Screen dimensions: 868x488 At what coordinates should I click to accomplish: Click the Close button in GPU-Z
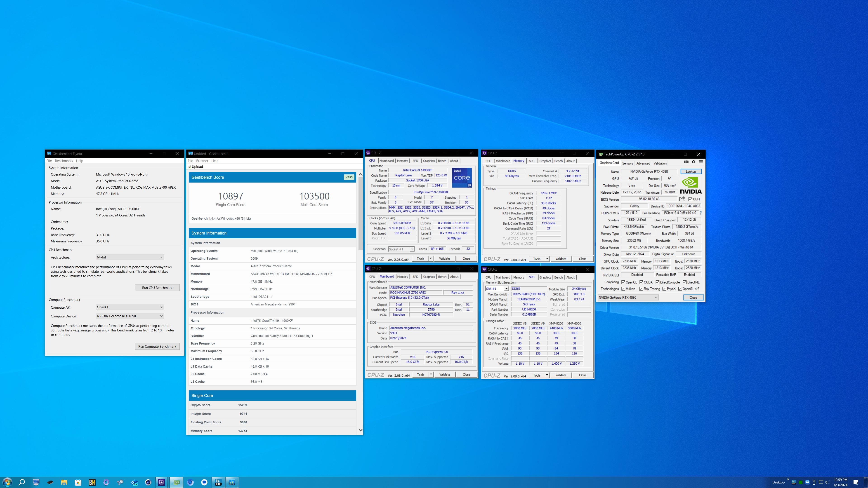click(693, 297)
